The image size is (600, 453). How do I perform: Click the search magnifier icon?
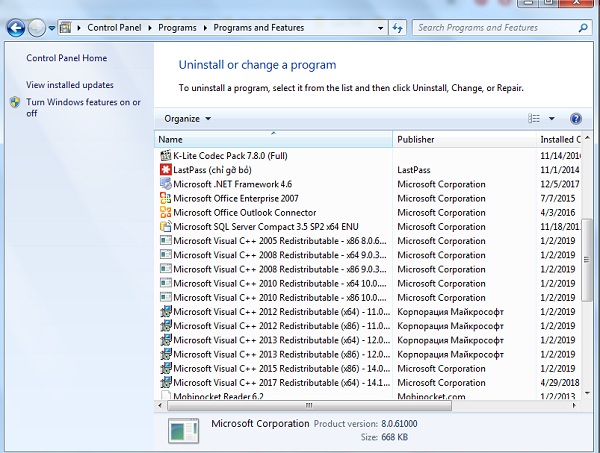588,28
